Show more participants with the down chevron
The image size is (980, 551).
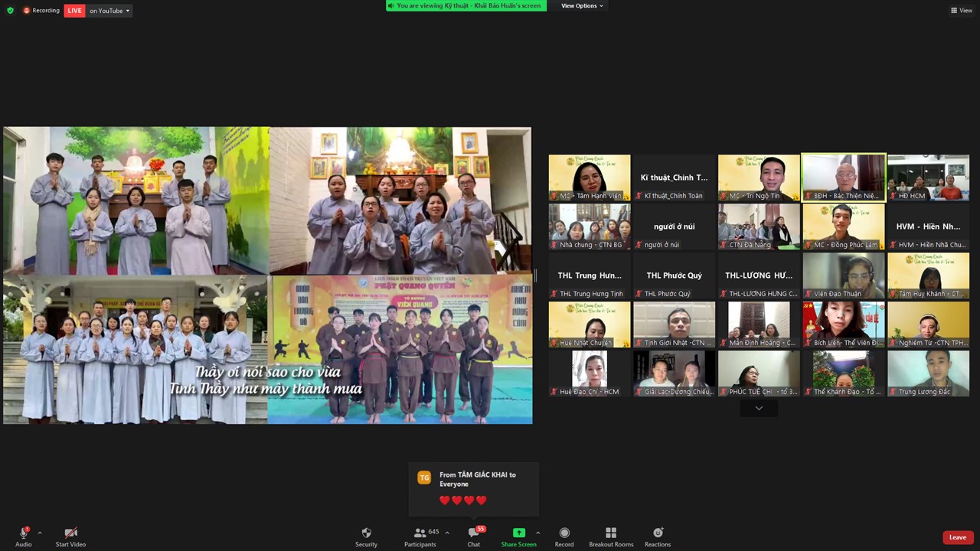point(759,409)
